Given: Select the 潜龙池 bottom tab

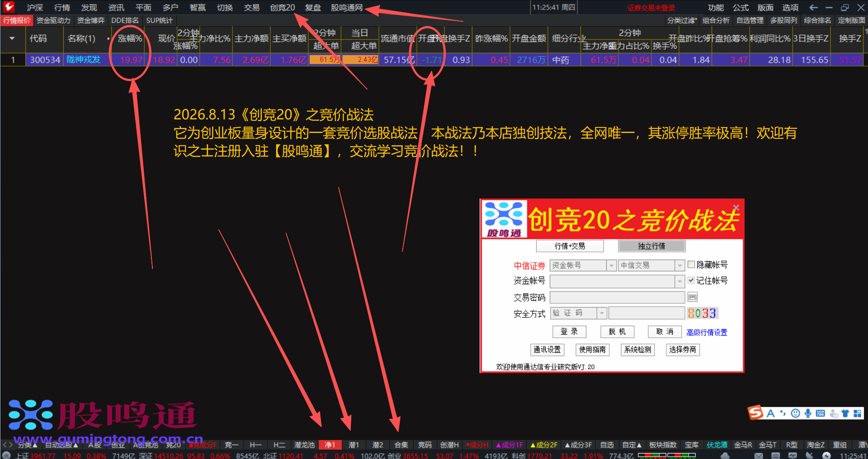Looking at the screenshot, I should tap(304, 445).
